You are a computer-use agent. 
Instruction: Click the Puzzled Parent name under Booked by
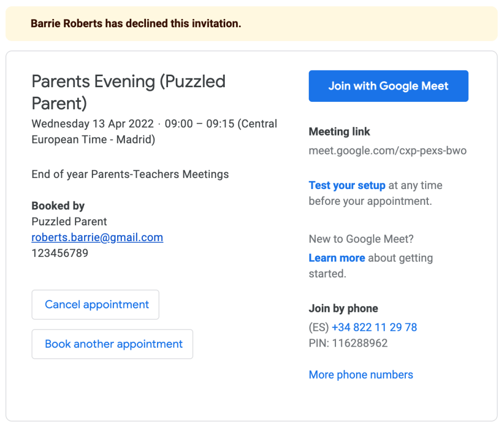pyautogui.click(x=69, y=222)
